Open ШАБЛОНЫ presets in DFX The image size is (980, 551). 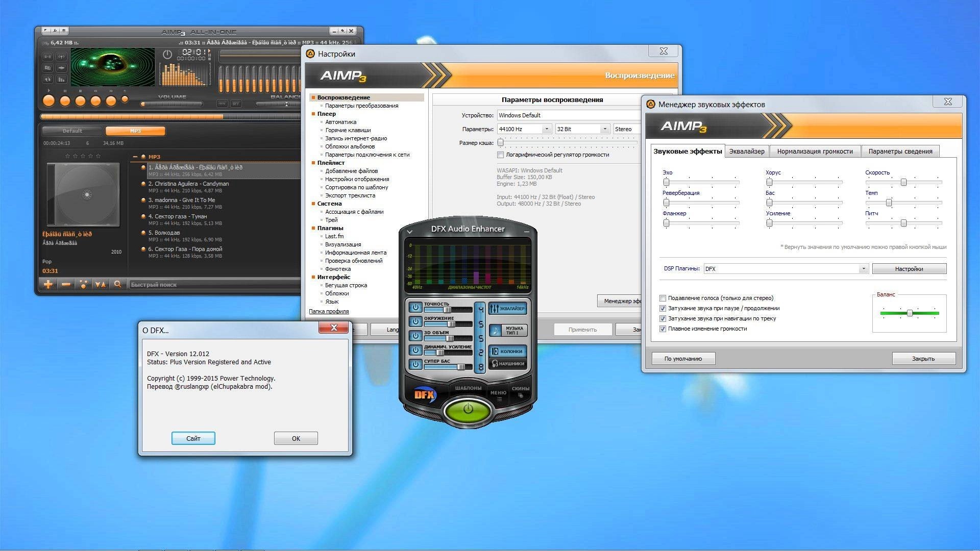pyautogui.click(x=468, y=388)
